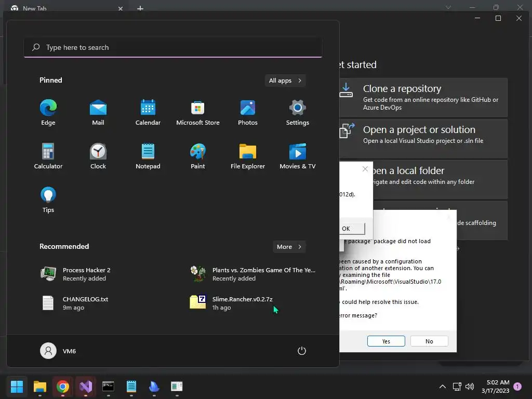Open the Calculator app
Image resolution: width=532 pixels, height=399 pixels.
pos(48,156)
